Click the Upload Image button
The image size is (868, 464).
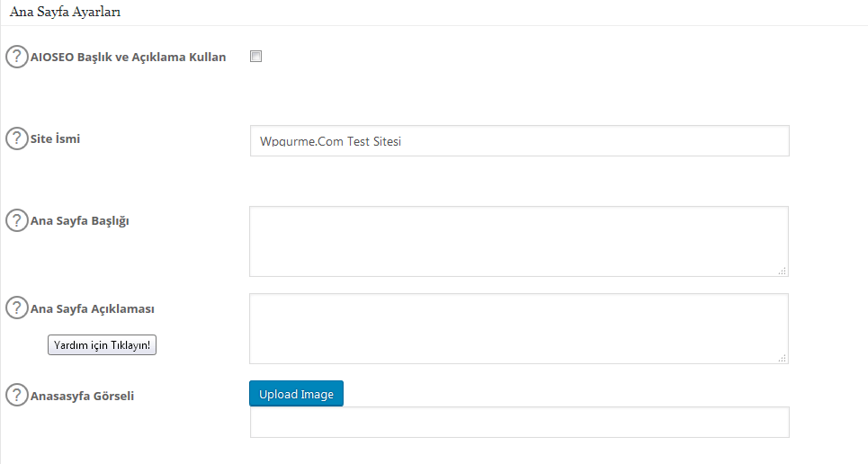[296, 394]
